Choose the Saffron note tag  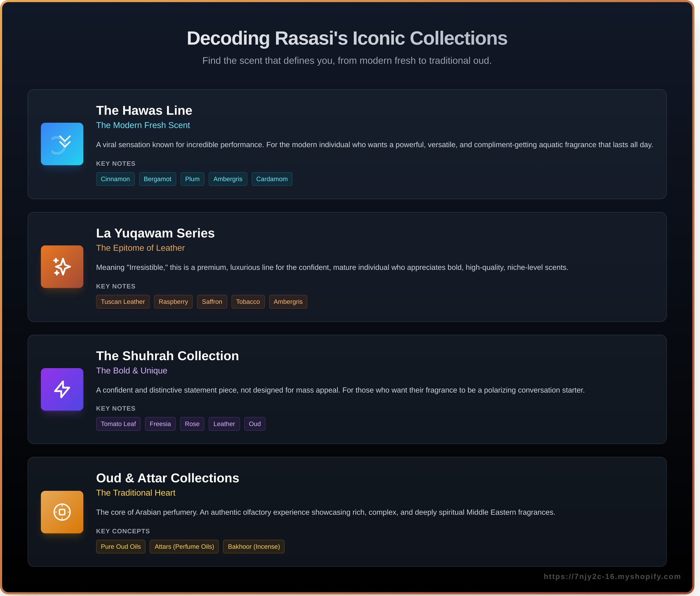(212, 302)
